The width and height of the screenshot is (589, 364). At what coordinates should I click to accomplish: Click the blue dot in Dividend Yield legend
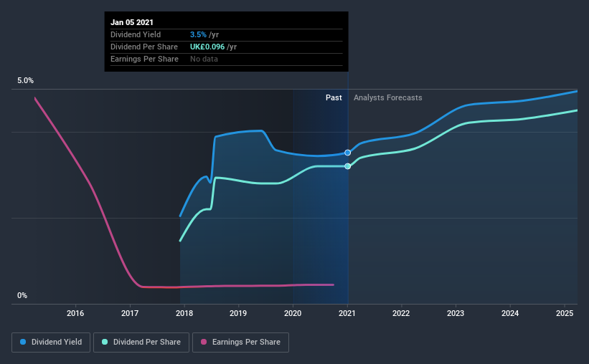tap(23, 342)
